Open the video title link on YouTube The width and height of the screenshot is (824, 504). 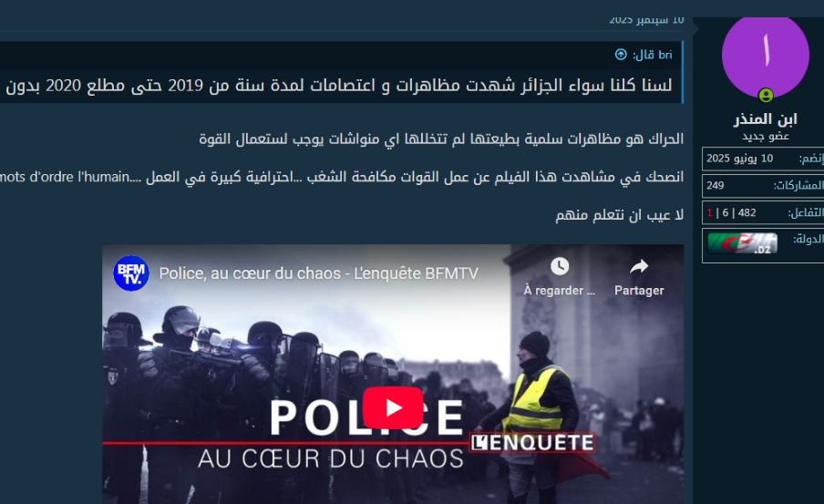pos(318,273)
